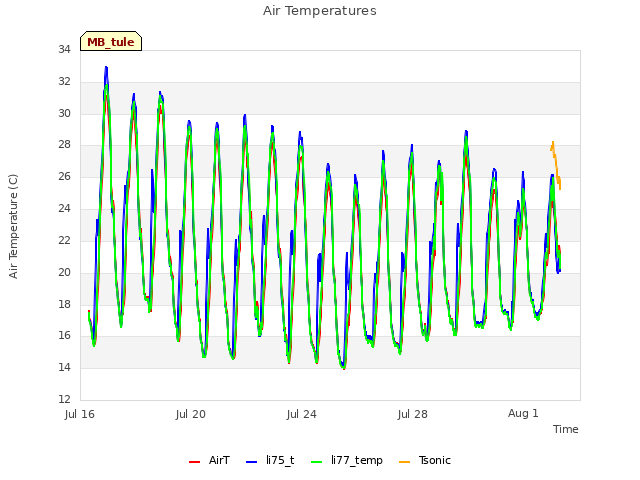This screenshot has height=480, width=640.
Task: Click the 18 y-axis tick label
Action: point(64,304)
